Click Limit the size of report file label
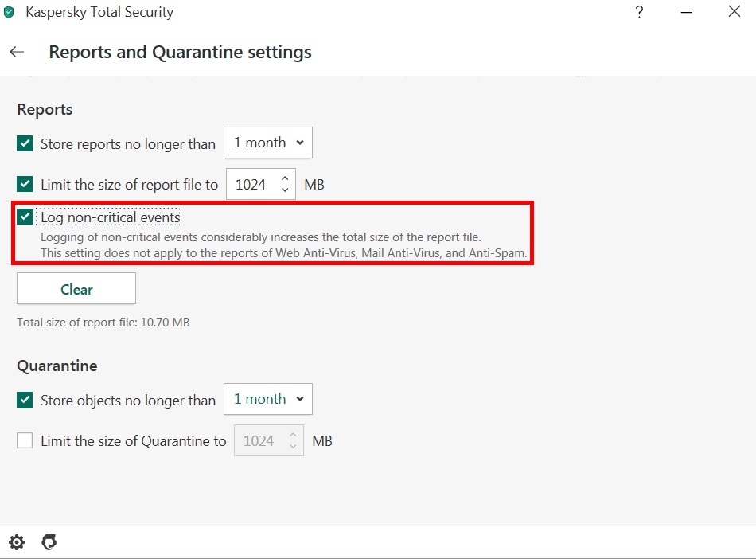This screenshot has height=559, width=756. click(x=129, y=185)
